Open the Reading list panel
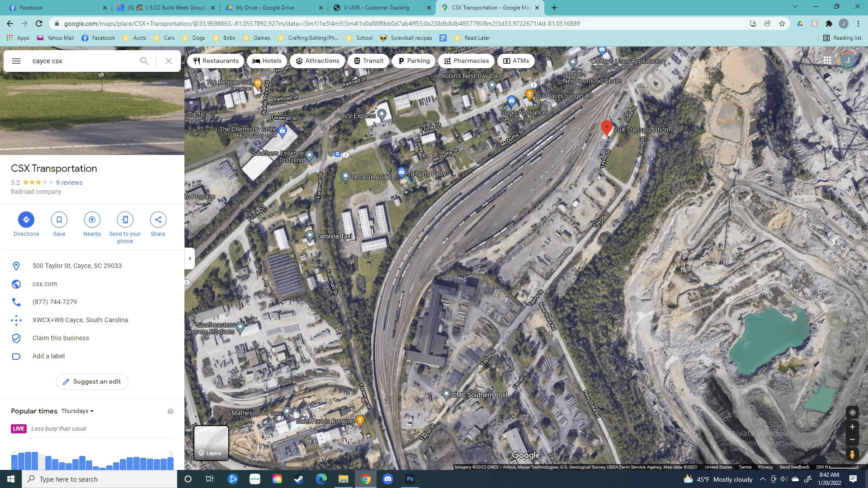 (x=842, y=38)
